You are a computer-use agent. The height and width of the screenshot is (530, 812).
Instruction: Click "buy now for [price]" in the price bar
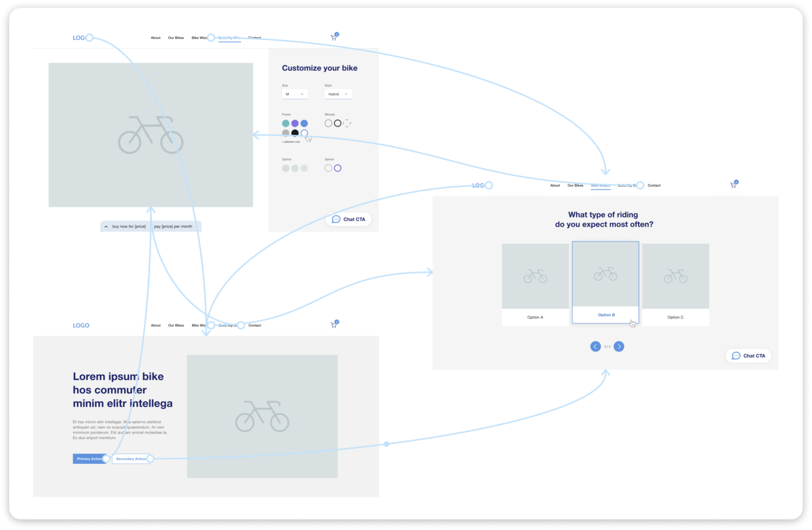pyautogui.click(x=129, y=227)
